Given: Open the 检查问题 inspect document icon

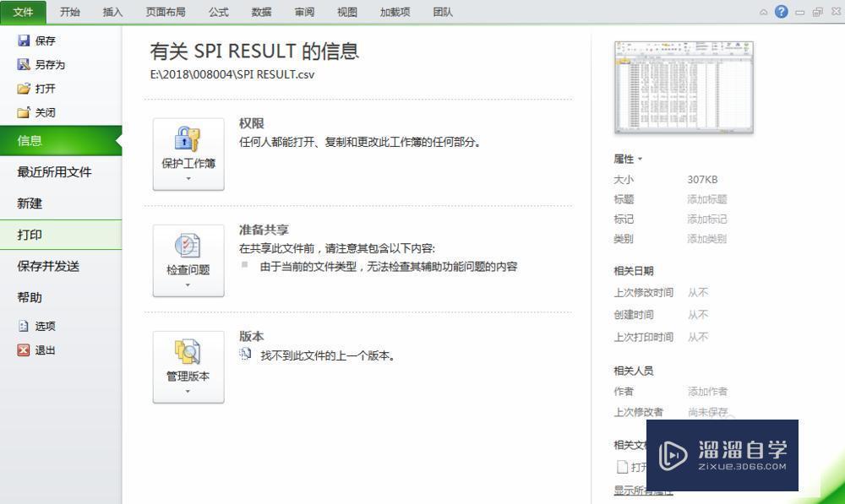Looking at the screenshot, I should [x=188, y=246].
